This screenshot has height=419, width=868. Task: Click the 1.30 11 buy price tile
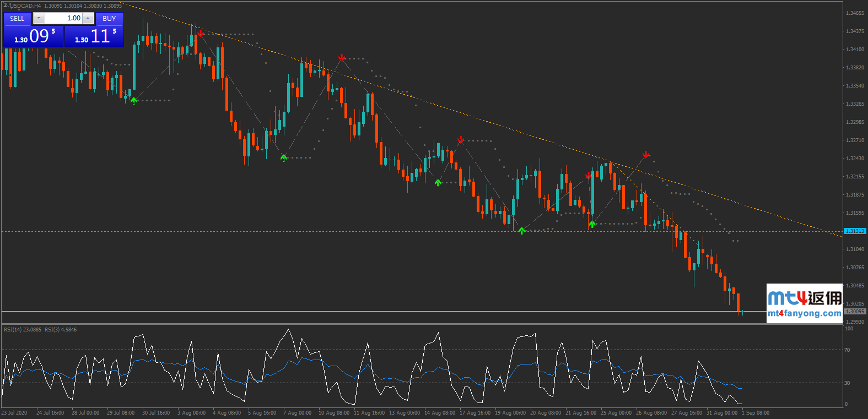94,36
